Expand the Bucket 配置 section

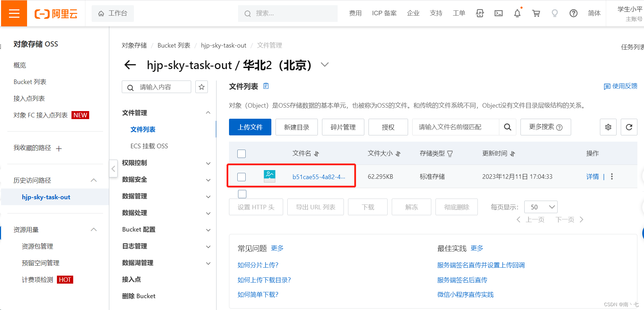pyautogui.click(x=208, y=230)
